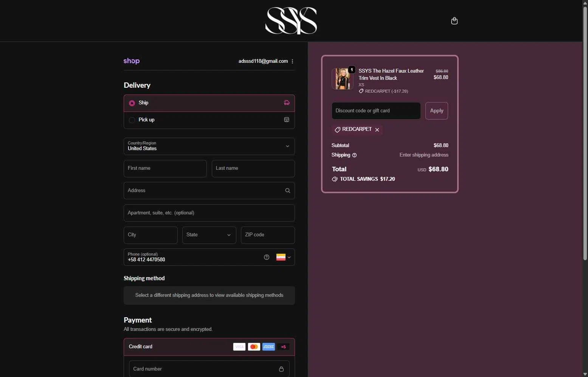
Task: Click the purple shop logo
Action: coord(132,61)
